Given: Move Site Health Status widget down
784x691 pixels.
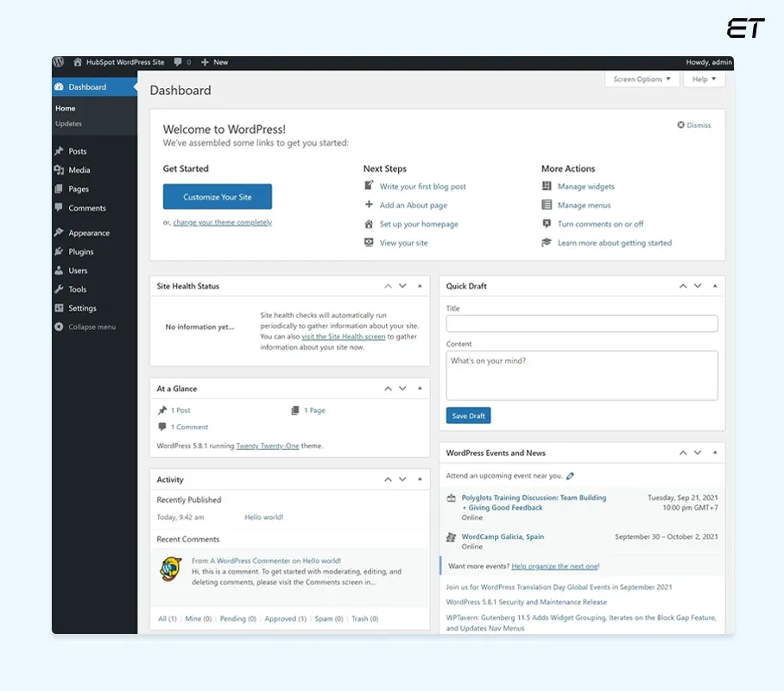Looking at the screenshot, I should point(402,286).
